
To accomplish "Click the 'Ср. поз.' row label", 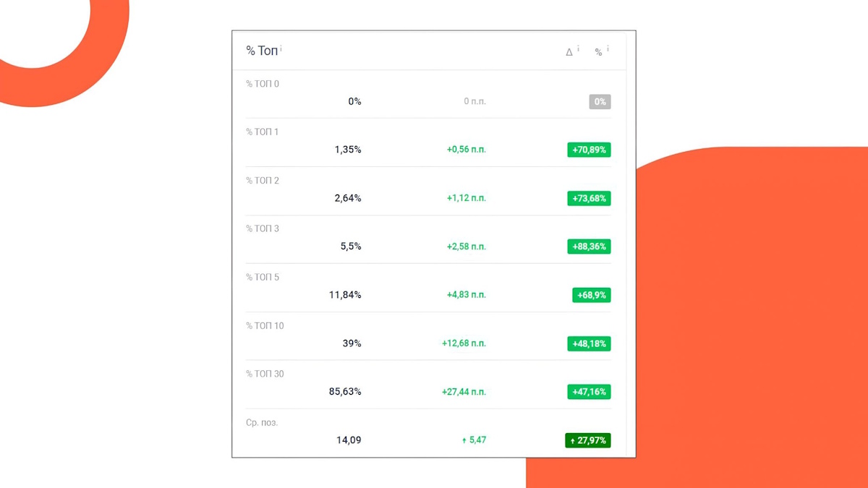I will 262,422.
